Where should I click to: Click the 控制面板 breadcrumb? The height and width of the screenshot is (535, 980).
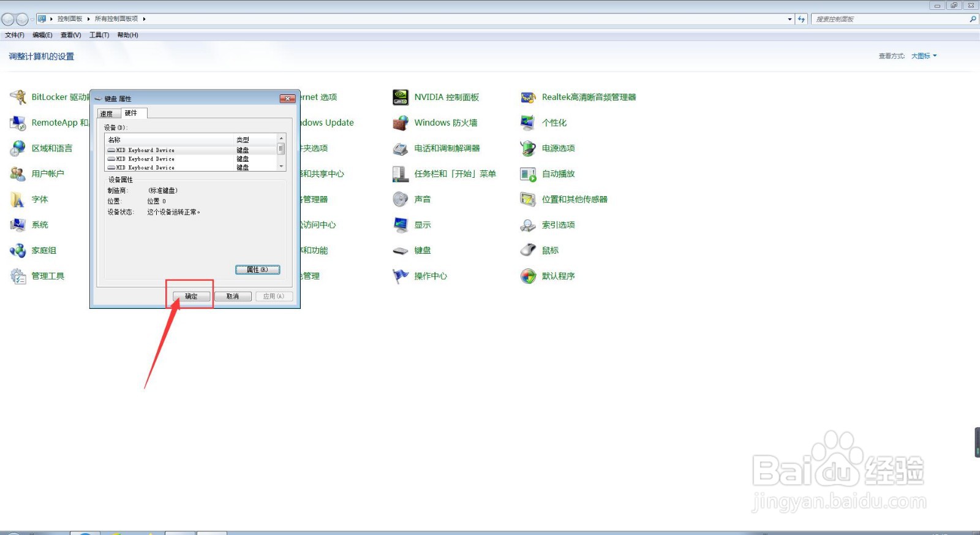[70, 19]
